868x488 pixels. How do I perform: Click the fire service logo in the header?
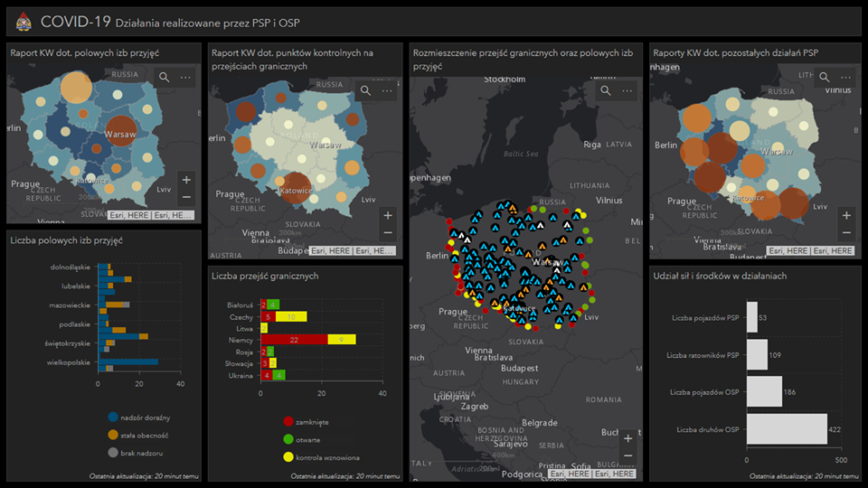pos(24,21)
